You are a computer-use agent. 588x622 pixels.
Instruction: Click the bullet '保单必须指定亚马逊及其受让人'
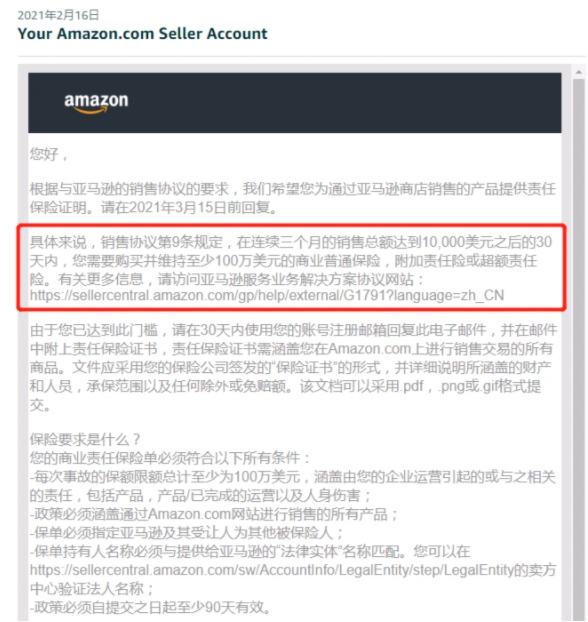(x=186, y=533)
